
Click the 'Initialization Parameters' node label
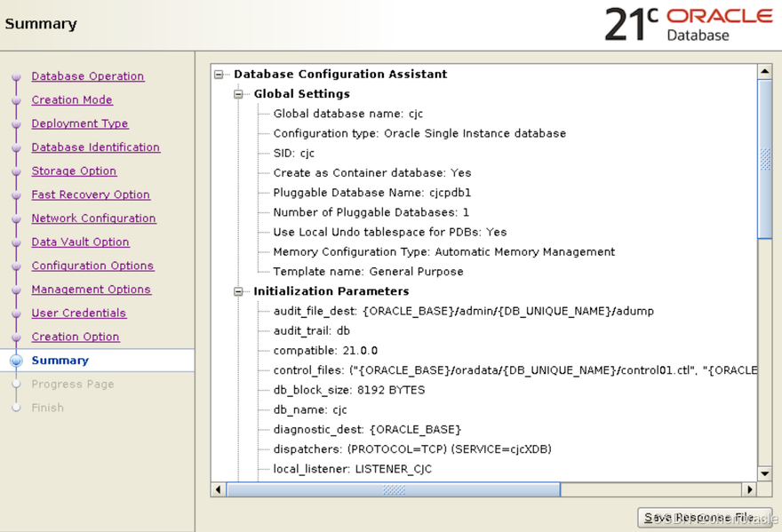click(331, 291)
